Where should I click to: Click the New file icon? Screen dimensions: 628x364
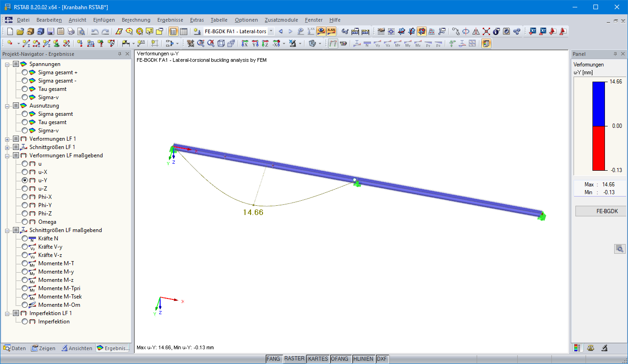click(x=10, y=31)
